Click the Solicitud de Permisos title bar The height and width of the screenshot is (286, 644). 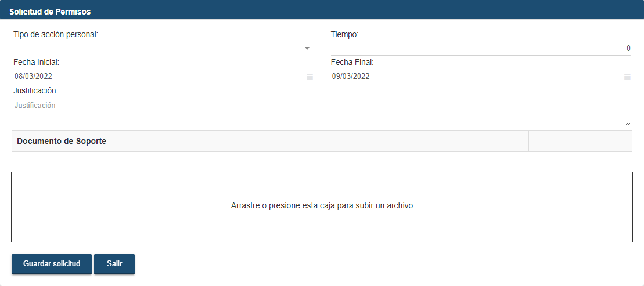322,12
